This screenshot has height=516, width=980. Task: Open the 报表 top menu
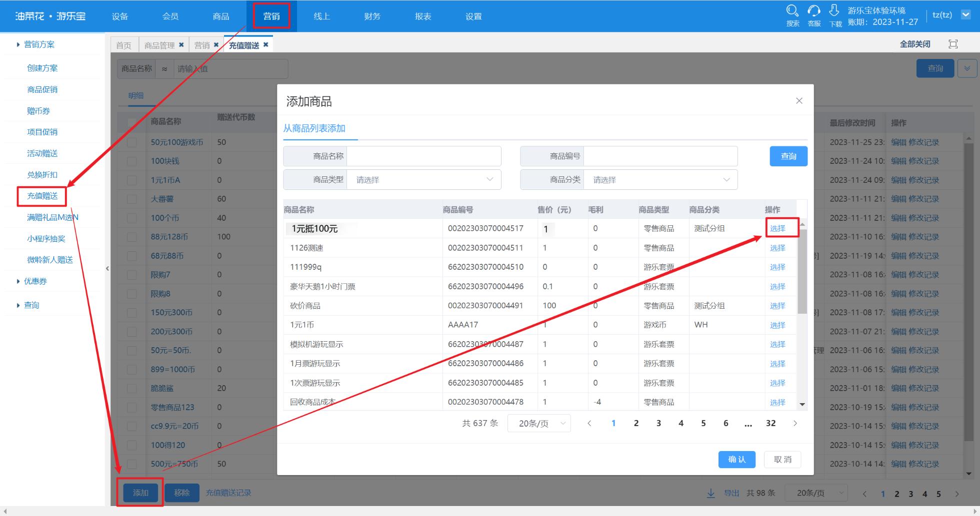(x=423, y=16)
